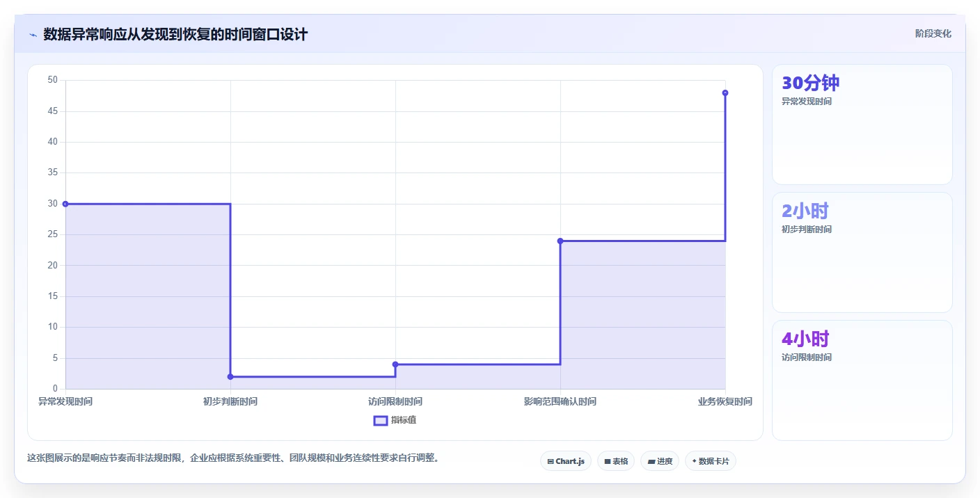Screen dimensions: 980x498
Task: Open the 2小时 初步判断时间 card
Action: tap(862, 252)
